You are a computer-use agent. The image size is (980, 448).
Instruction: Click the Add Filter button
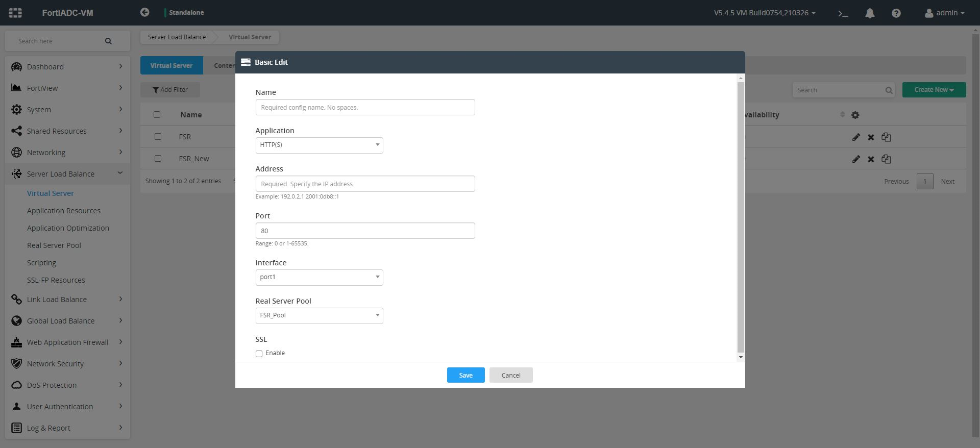tap(170, 90)
